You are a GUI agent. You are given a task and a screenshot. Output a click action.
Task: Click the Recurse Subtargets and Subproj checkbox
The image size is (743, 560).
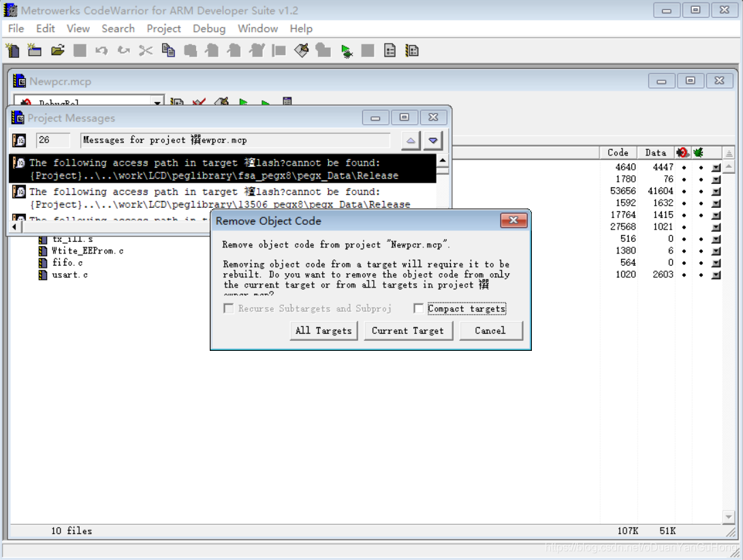click(x=228, y=309)
